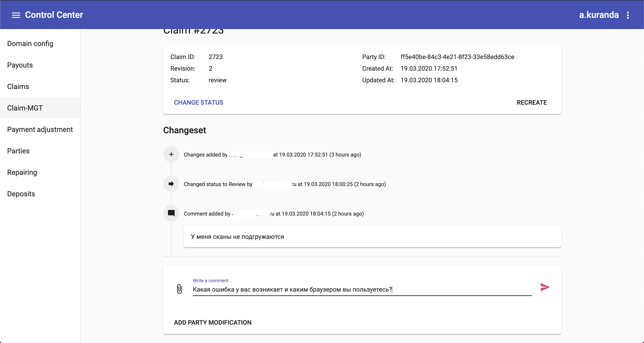Focus the Write a comment input field

(x=362, y=290)
